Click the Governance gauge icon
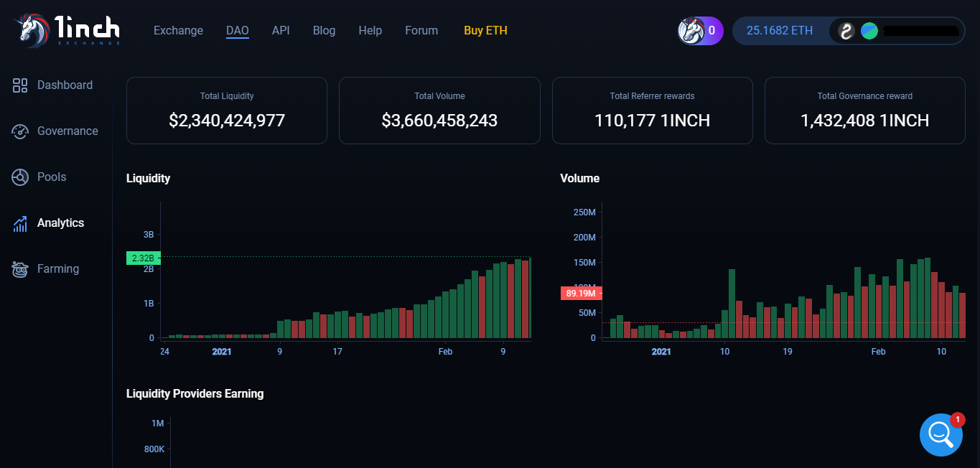The image size is (980, 468). pyautogui.click(x=20, y=131)
